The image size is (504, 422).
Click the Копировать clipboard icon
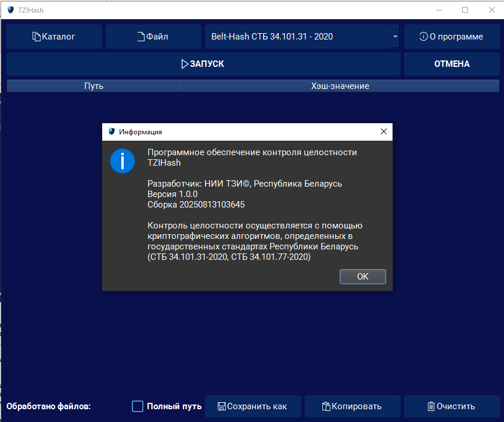(x=326, y=406)
